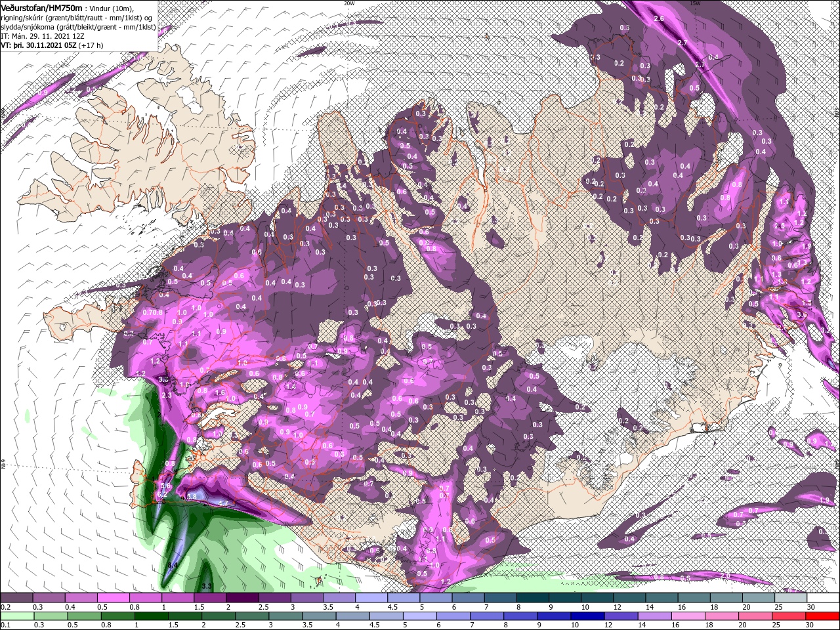Image resolution: width=840 pixels, height=630 pixels.
Task: Click the '3.3' precipitation value on the map
Action: coord(207,585)
